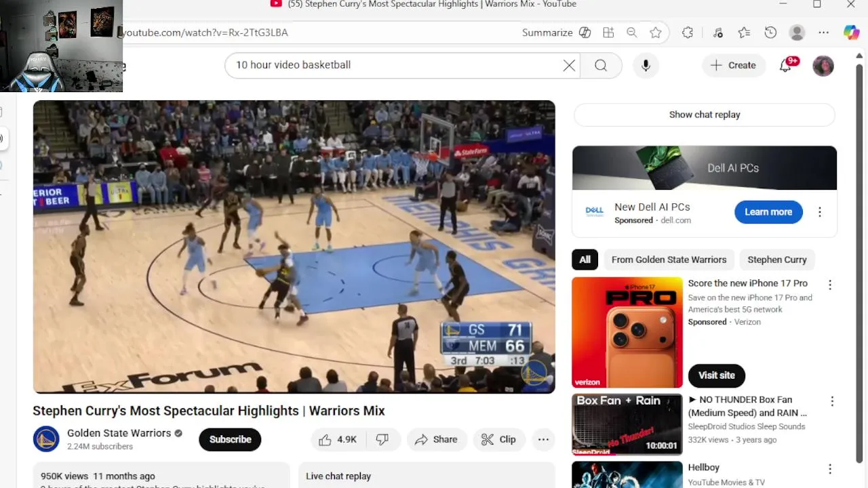Image resolution: width=868 pixels, height=488 pixels.
Task: Open more actions ellipsis under video
Action: [543, 439]
